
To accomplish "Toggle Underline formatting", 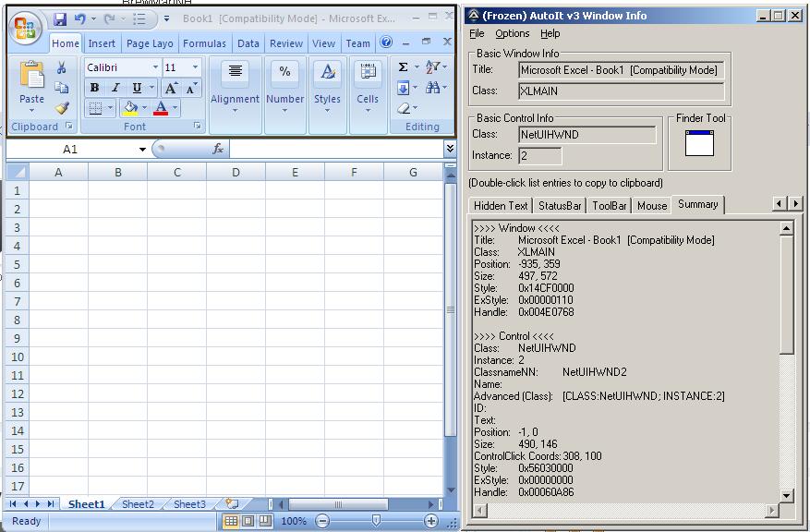I will pyautogui.click(x=137, y=88).
